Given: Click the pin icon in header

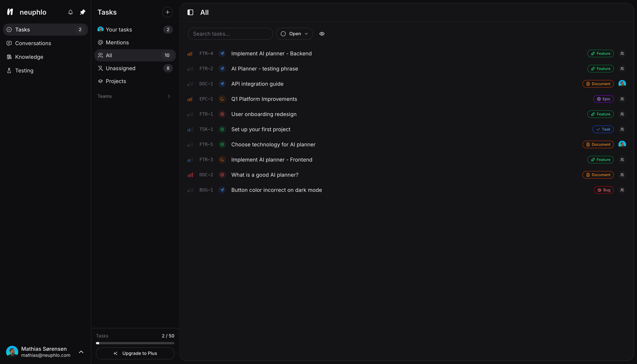Looking at the screenshot, I should tap(82, 12).
